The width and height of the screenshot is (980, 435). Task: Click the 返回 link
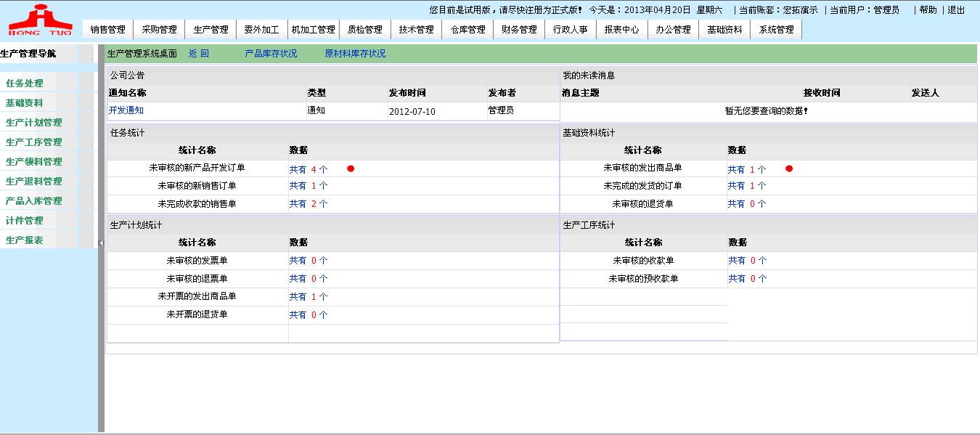pyautogui.click(x=198, y=54)
